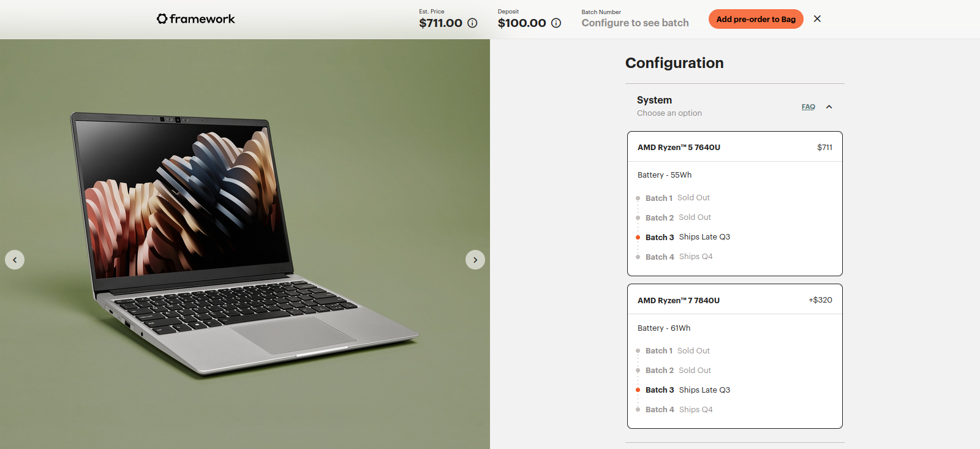Image resolution: width=980 pixels, height=449 pixels.
Task: Click Batch 3 Ships Late Q3 under Ryzen 5
Action: pos(688,237)
